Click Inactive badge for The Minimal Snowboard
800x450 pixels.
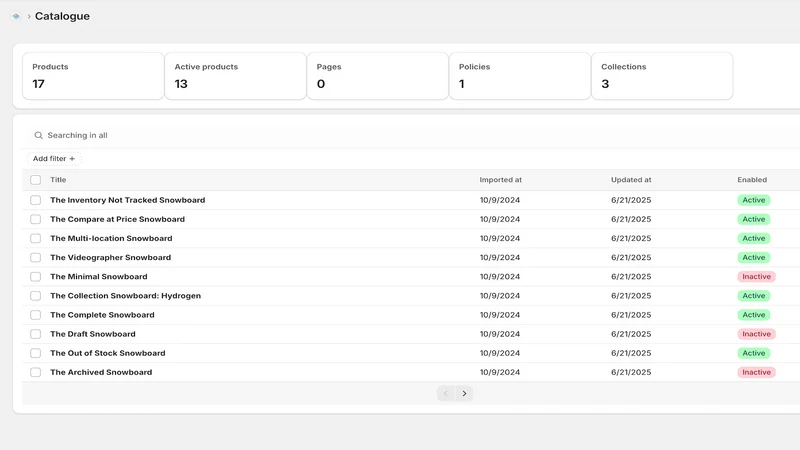pos(756,277)
